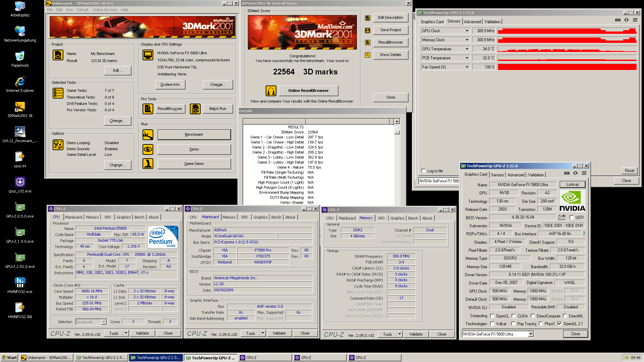Switch to the Bench tab in the CPU-Z Memory window
Image resolution: width=644 pixels, height=362 pixels.
point(413,218)
